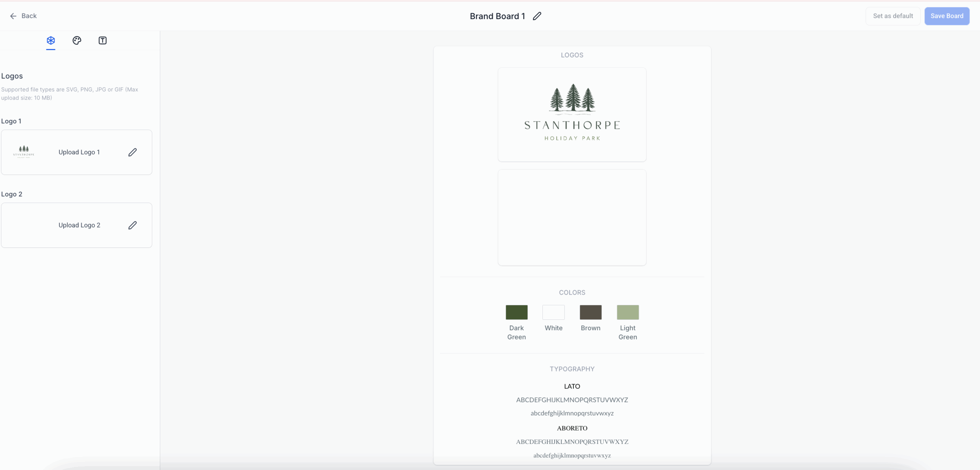Edit Logo 2 with pencil icon
Viewport: 980px width, 470px height.
pyautogui.click(x=132, y=225)
